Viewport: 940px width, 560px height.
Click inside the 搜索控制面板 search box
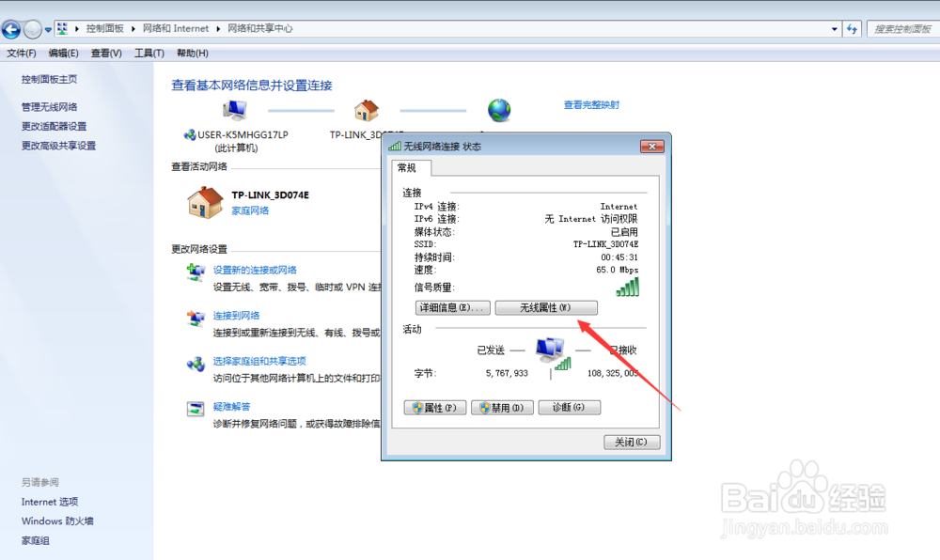point(901,28)
